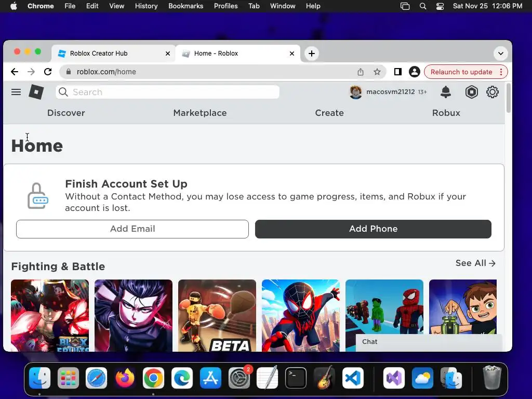This screenshot has width=532, height=399.
Task: Open the Robux hexagon icon in header
Action: pos(472,92)
